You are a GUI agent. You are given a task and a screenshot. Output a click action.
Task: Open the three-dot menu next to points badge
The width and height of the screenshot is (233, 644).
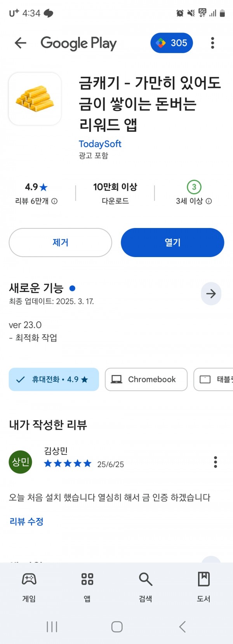[x=212, y=43]
